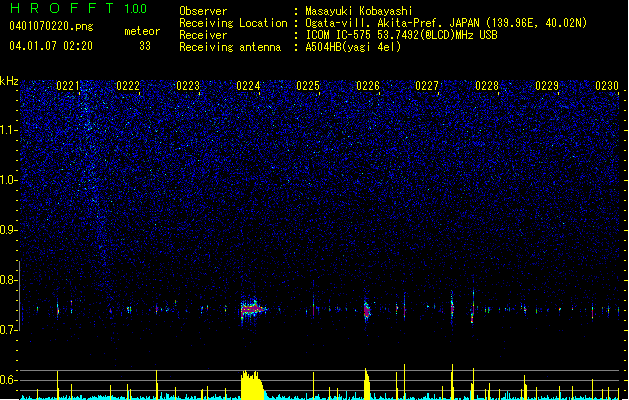Click the Receiving Location label
This screenshot has height=400, width=629.
(233, 23)
